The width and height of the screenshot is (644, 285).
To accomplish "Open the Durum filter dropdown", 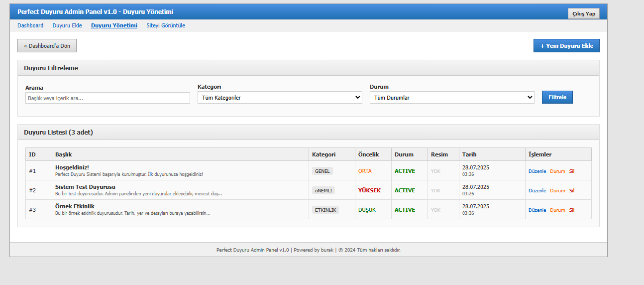I will click(452, 98).
